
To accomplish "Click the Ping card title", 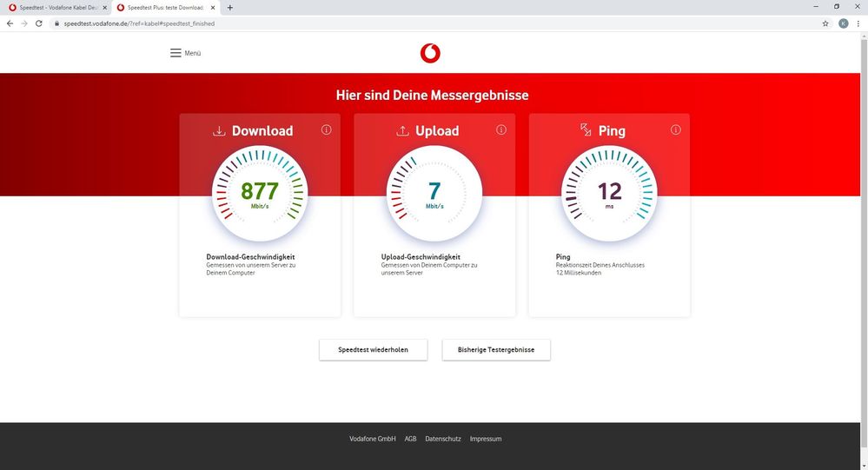I will [612, 130].
